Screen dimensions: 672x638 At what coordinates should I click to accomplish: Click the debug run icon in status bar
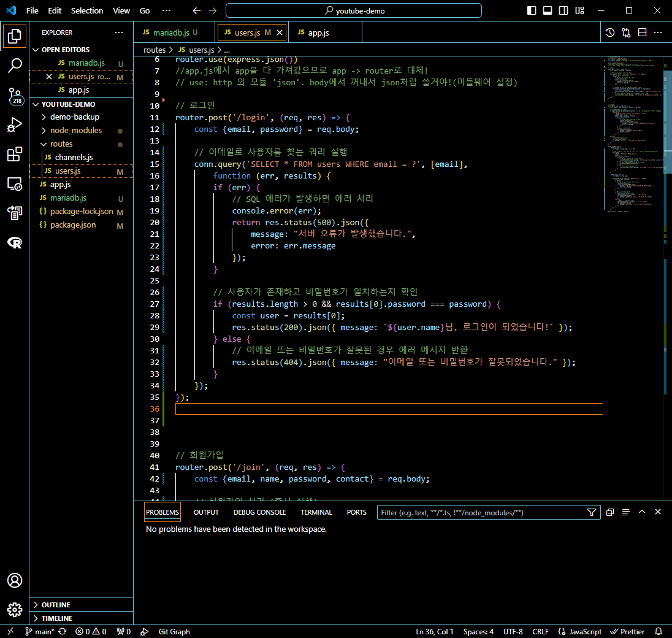pyautogui.click(x=145, y=632)
